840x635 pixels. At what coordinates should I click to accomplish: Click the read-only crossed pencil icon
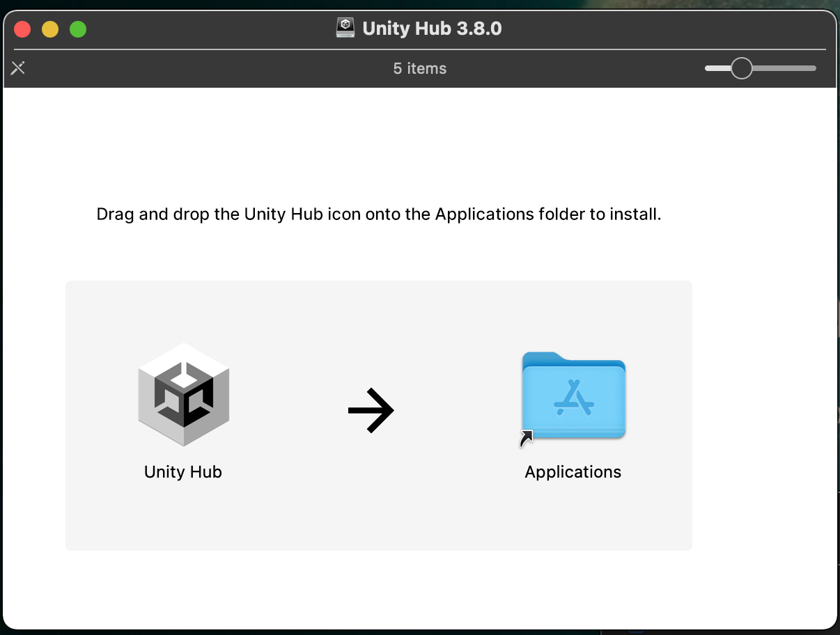click(18, 68)
